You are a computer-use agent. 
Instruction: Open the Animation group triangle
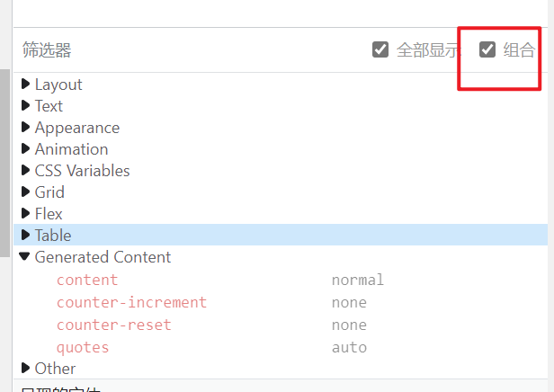click(x=26, y=149)
